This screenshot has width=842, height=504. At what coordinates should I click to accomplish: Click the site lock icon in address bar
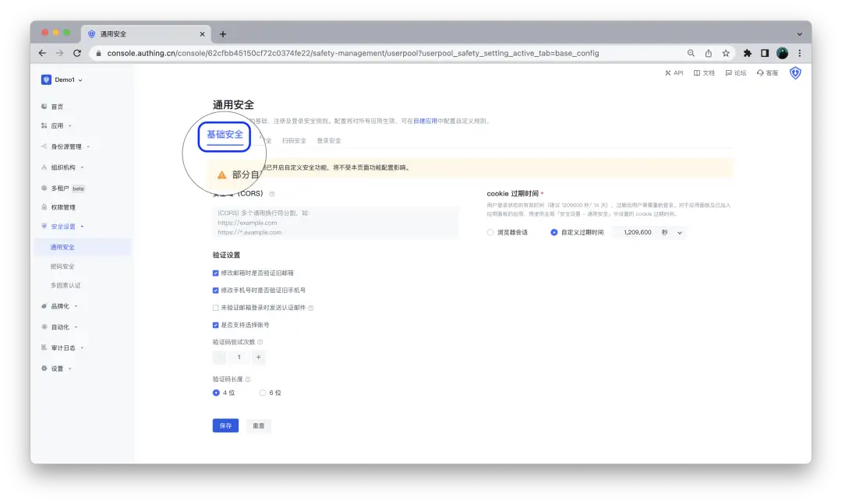point(98,53)
